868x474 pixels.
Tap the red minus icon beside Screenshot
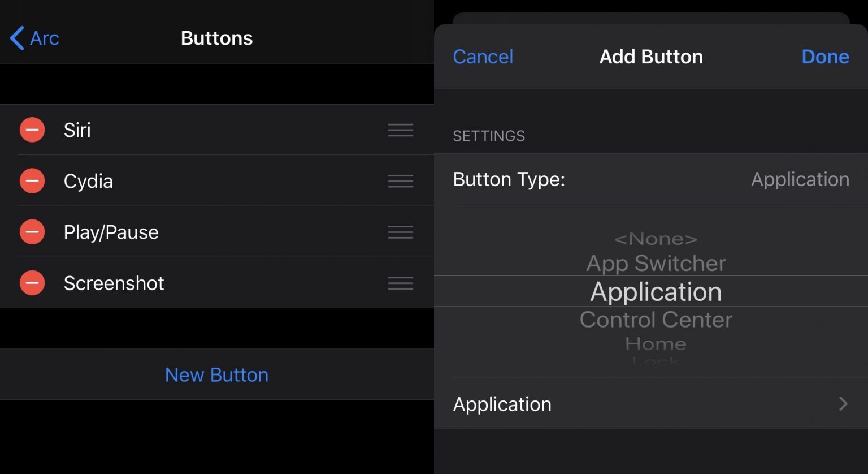point(32,283)
